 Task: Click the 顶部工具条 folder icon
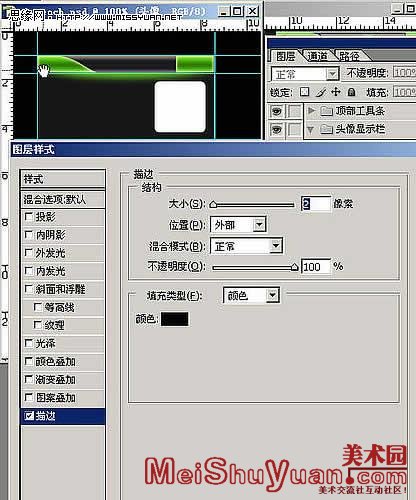[x=326, y=111]
